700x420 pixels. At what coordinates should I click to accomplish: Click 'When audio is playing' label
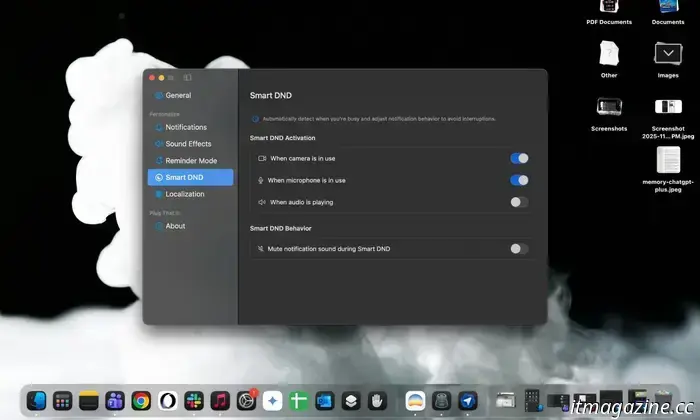(301, 202)
